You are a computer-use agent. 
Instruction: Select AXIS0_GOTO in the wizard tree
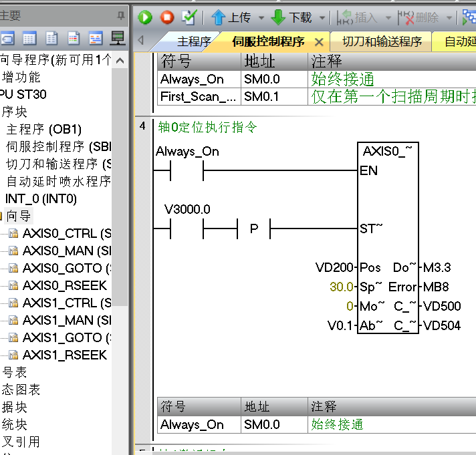click(64, 268)
